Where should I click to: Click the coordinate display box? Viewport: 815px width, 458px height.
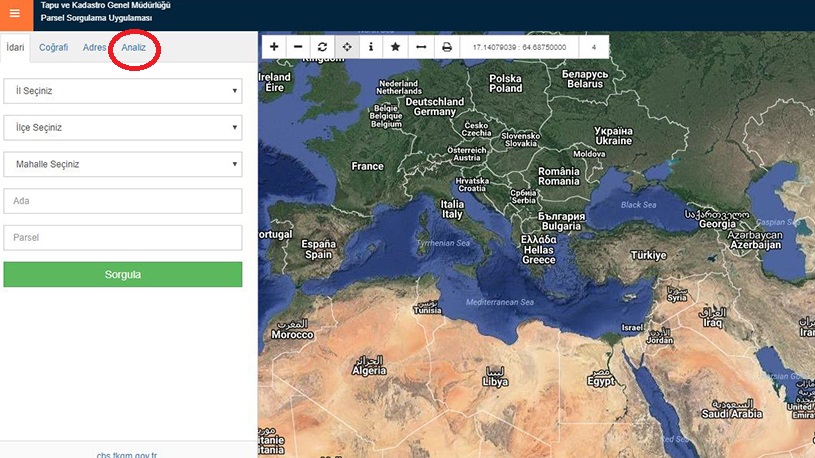click(x=519, y=47)
